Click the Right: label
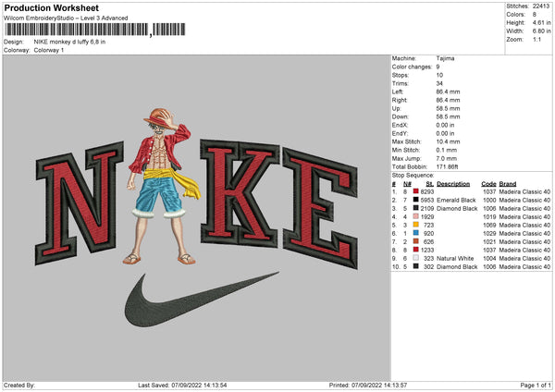Image resolution: width=555 pixels, height=392 pixels. tap(400, 100)
